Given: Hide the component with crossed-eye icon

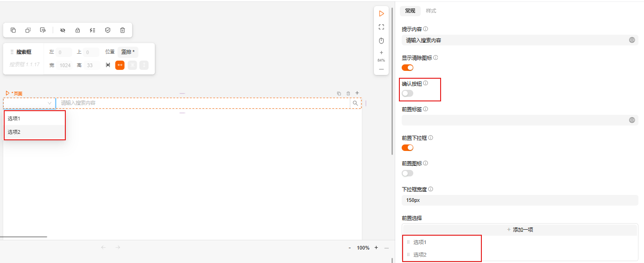Looking at the screenshot, I should (63, 30).
